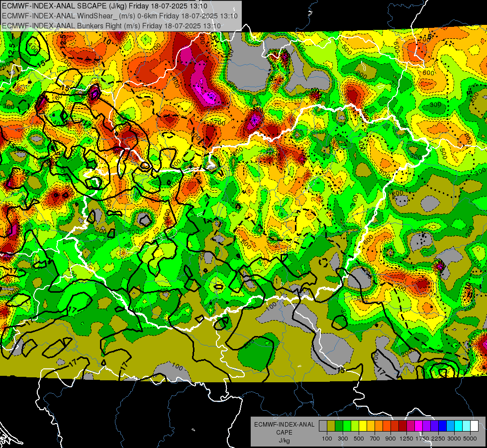Screen dimensions: 487x448
Task: Select the indigo swatch before 2250
Action: [434, 426]
